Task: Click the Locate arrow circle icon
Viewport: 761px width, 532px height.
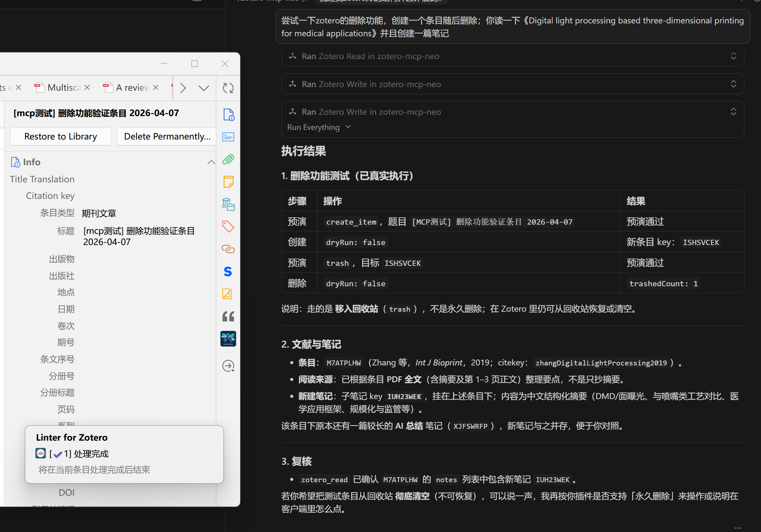Action: (x=228, y=366)
